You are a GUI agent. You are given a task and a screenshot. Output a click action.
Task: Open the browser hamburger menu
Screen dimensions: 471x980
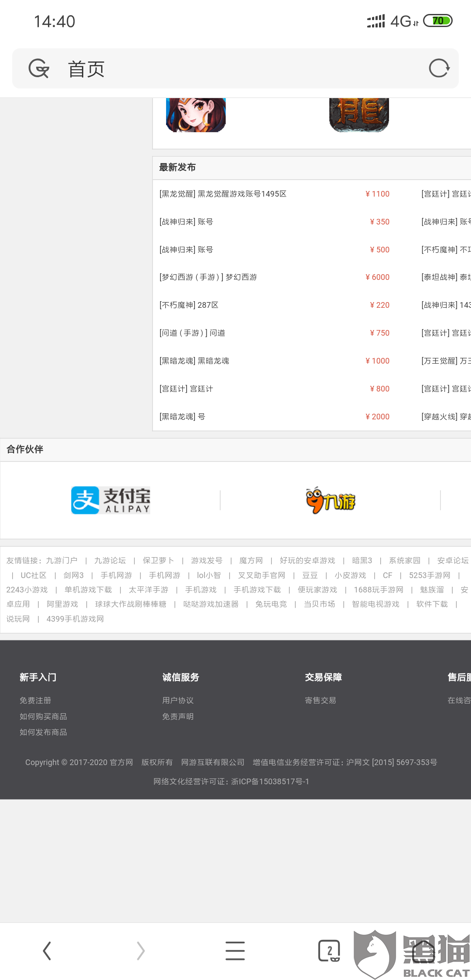235,951
